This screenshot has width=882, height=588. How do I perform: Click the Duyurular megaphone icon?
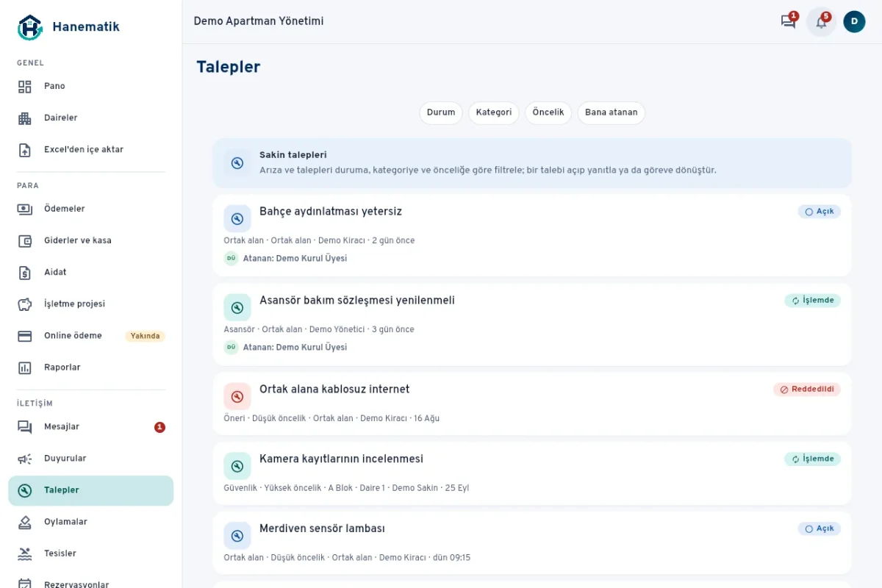tap(25, 459)
